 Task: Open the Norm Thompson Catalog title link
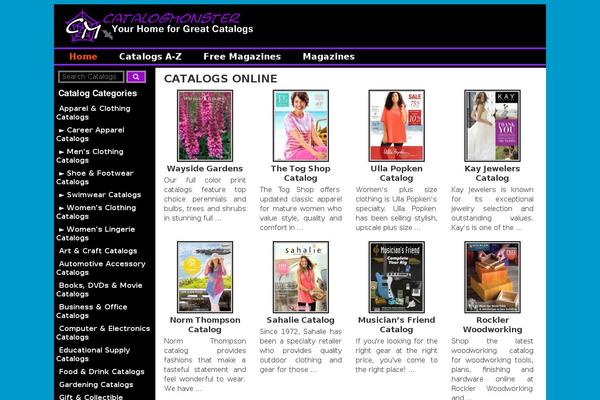click(205, 325)
